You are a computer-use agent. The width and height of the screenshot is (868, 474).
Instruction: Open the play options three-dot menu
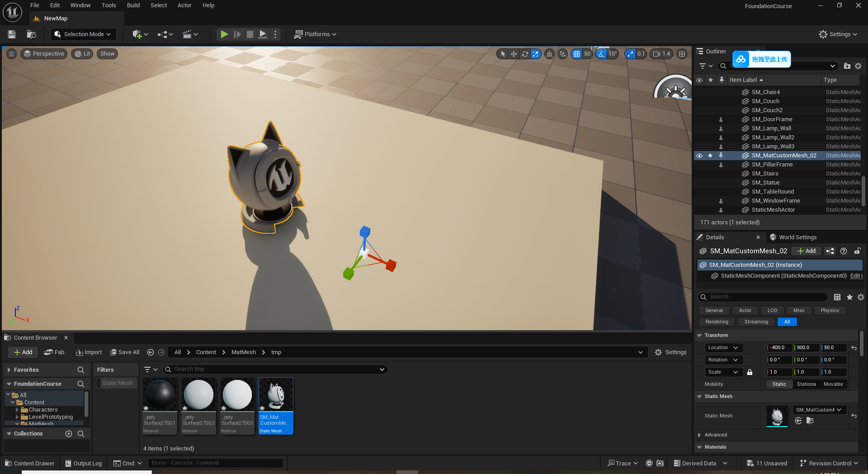click(x=275, y=34)
